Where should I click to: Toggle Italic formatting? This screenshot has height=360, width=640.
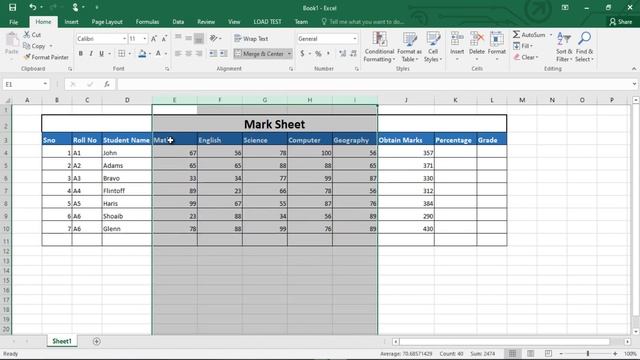click(91, 53)
